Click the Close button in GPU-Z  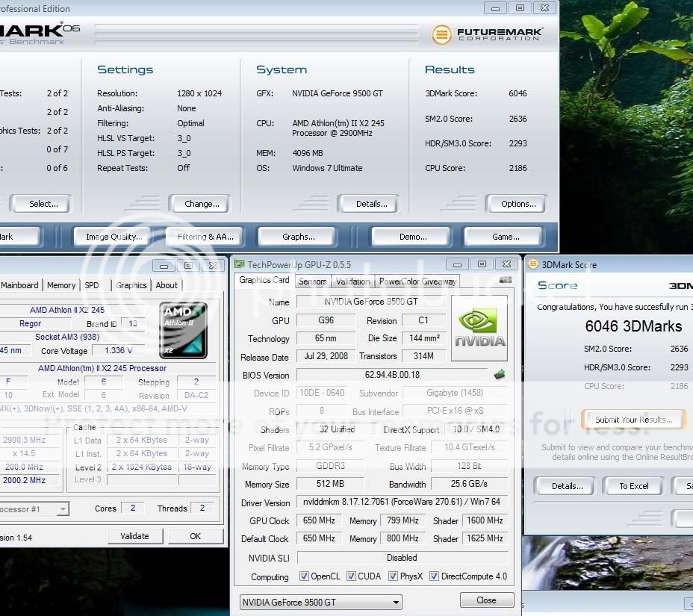[487, 600]
